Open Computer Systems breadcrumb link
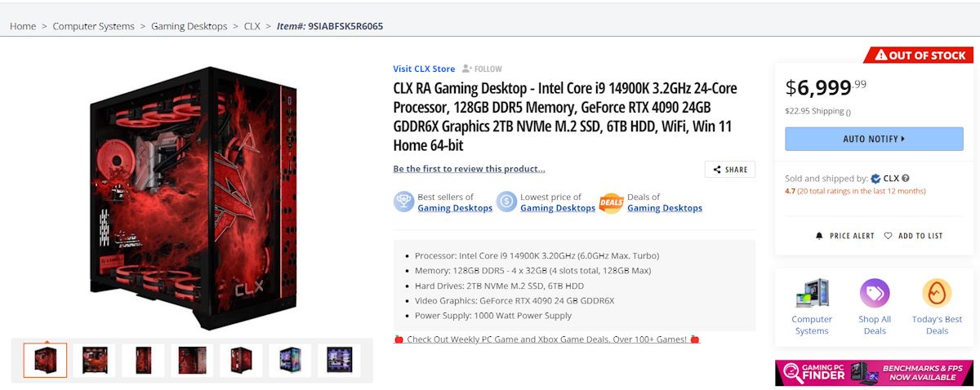980x390 pixels. coord(94,26)
